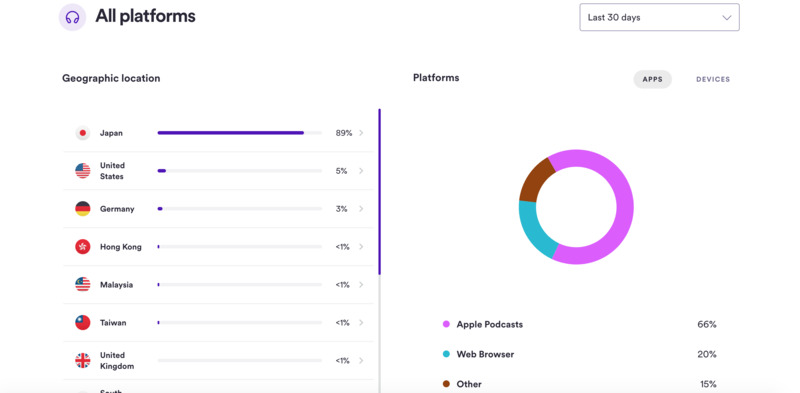Click the Hong Kong flag icon
This screenshot has height=393, width=800.
[x=83, y=247]
